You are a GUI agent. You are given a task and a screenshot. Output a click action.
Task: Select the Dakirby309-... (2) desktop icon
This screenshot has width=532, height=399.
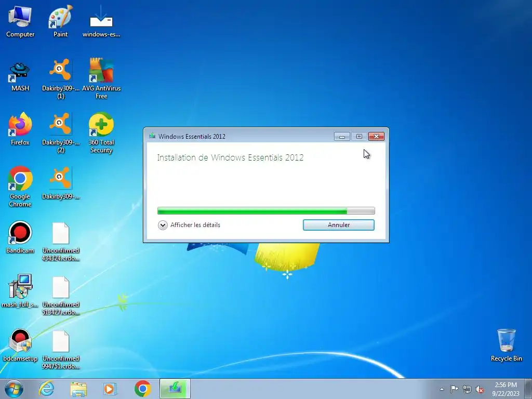point(60,132)
